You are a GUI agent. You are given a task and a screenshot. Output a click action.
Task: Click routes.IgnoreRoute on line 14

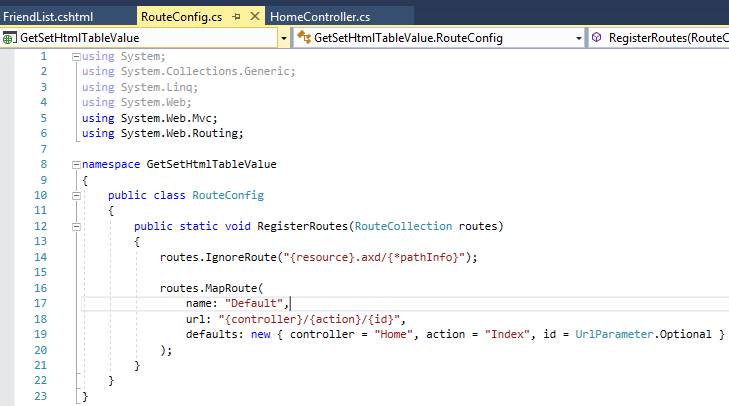click(218, 257)
